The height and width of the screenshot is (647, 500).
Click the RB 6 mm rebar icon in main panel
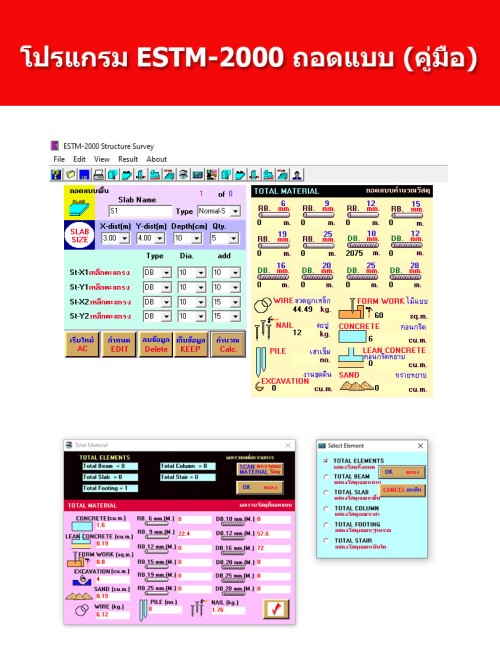point(274,215)
